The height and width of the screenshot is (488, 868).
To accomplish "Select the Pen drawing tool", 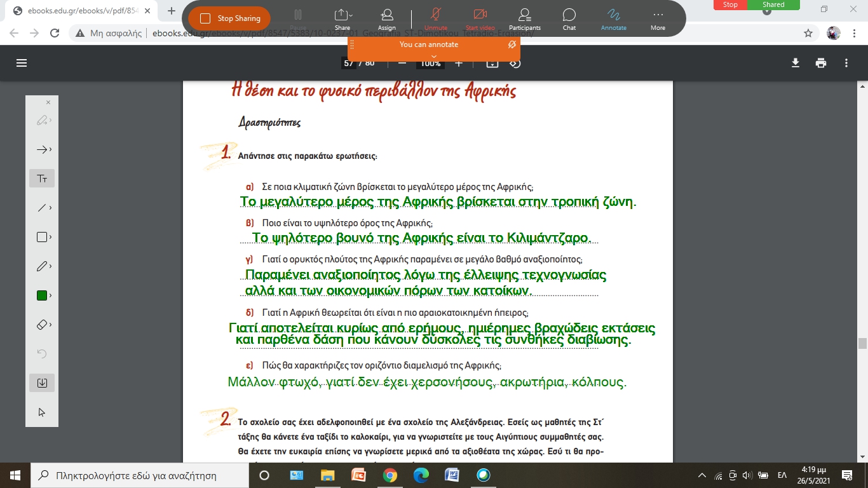I will (42, 266).
